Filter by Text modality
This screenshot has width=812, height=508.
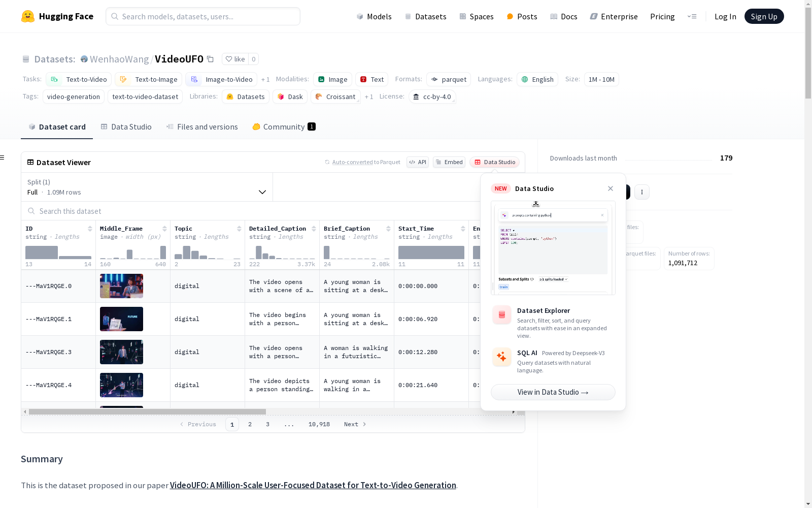372,79
